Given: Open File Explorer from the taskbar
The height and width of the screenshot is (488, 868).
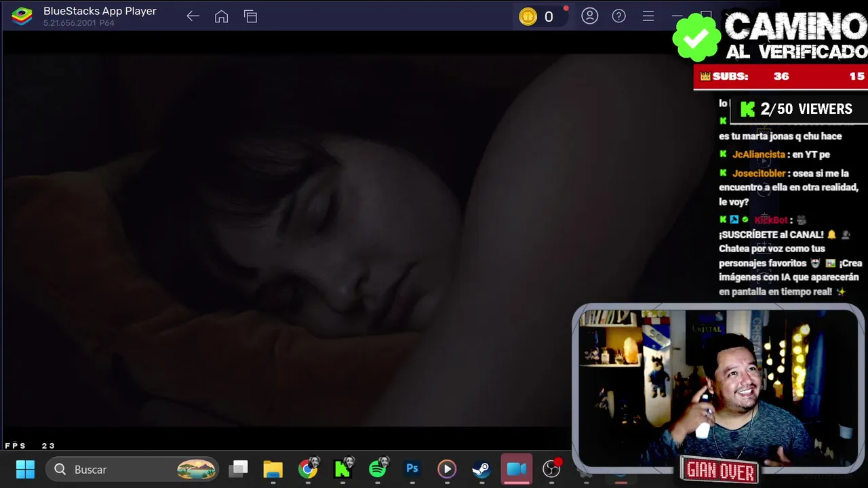Looking at the screenshot, I should [273, 469].
